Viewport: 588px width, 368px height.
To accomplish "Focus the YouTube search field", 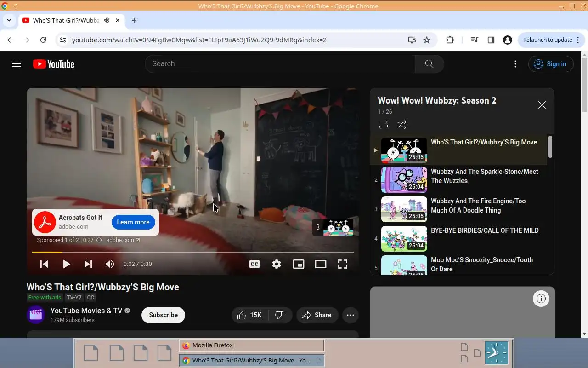I will pos(280,64).
